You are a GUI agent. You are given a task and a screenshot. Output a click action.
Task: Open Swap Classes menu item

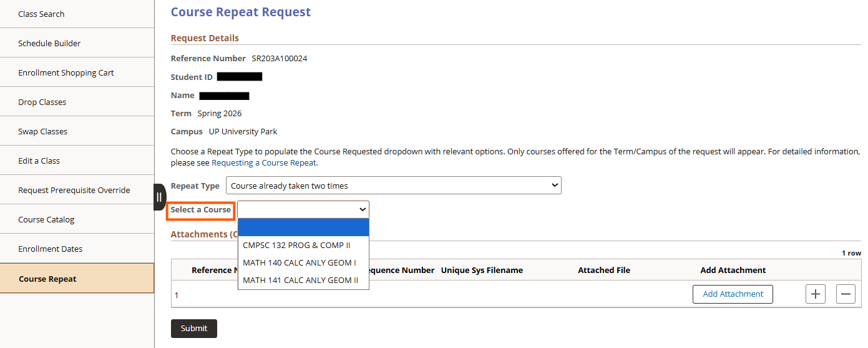[42, 131]
